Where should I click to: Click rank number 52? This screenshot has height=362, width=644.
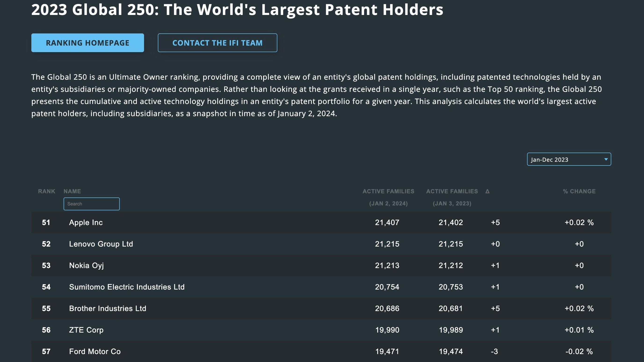(x=46, y=244)
